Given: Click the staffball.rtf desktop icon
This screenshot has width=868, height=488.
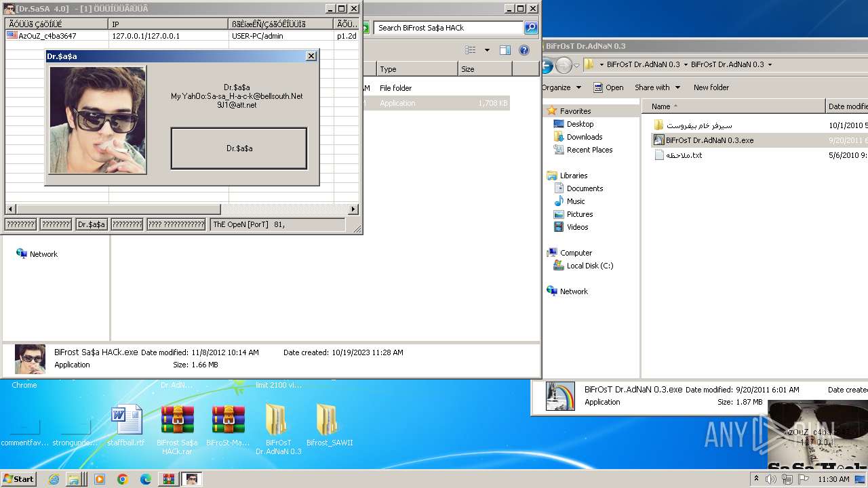Looking at the screenshot, I should pyautogui.click(x=126, y=426).
